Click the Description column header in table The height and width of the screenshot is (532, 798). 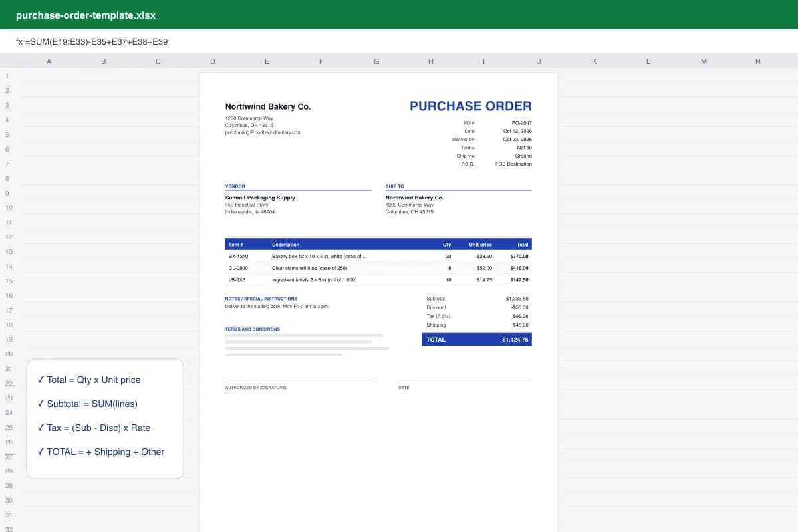[x=286, y=245]
